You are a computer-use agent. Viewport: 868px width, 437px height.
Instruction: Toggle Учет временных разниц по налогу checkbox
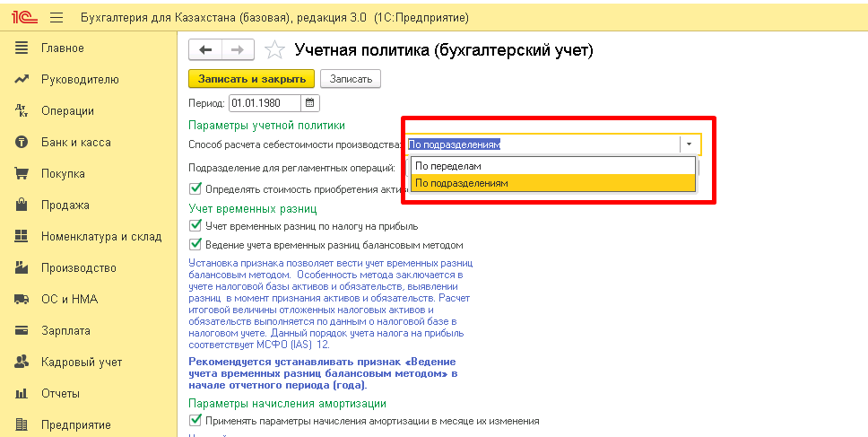(195, 226)
